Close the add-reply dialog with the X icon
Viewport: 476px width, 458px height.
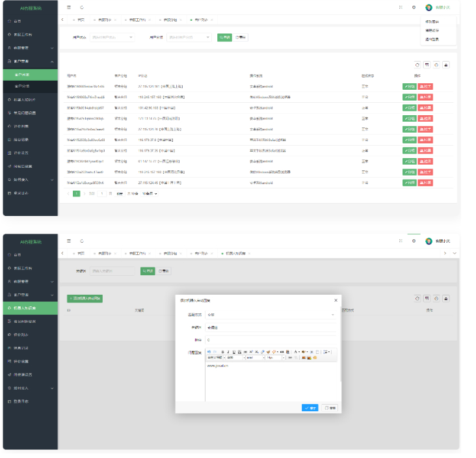pyautogui.click(x=336, y=300)
